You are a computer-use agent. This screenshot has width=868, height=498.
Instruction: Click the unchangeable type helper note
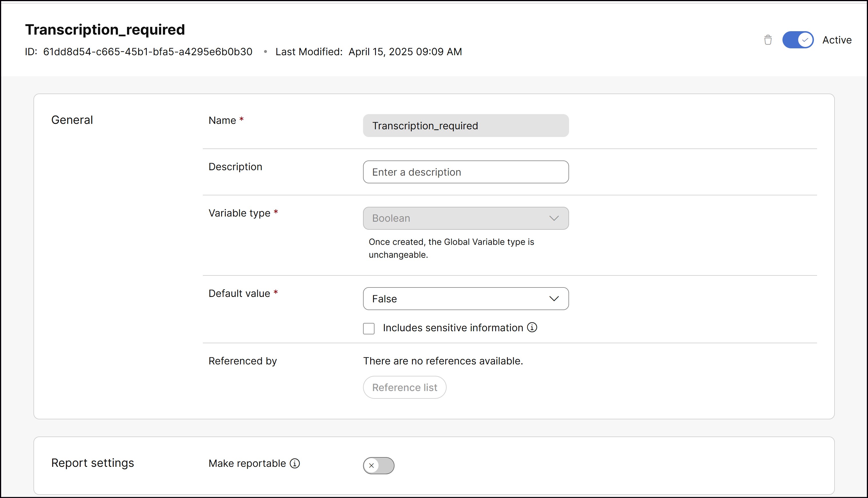pyautogui.click(x=451, y=248)
